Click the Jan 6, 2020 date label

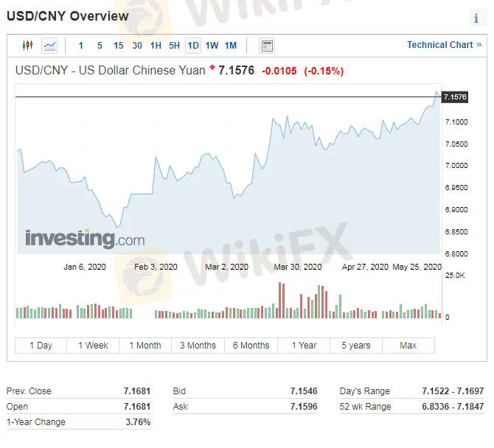85,267
